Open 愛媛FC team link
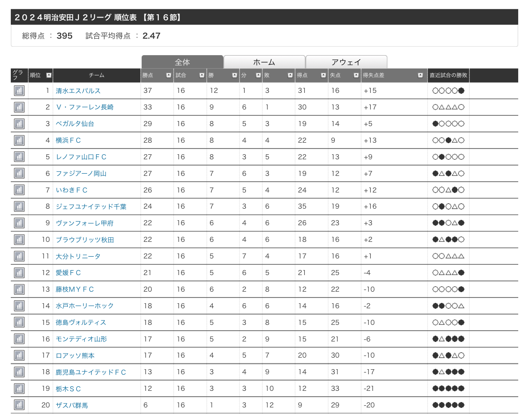This screenshot has width=529, height=420. click(x=68, y=272)
